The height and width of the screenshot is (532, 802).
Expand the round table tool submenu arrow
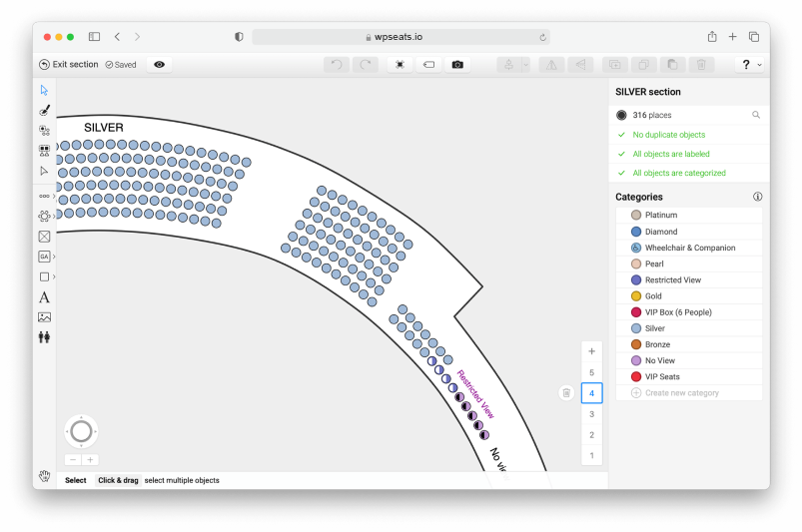[54, 217]
